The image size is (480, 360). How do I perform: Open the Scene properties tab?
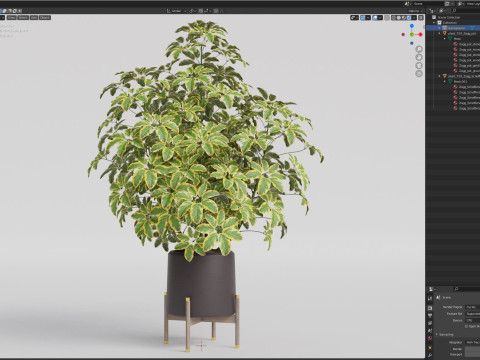coord(430,331)
